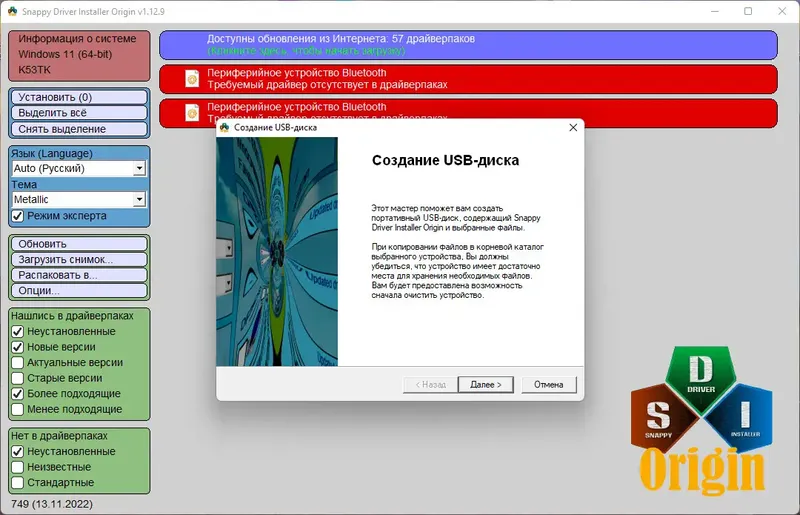Click the Доступны обновления из Интернета banner
Image resolution: width=800 pixels, height=515 pixels.
(x=468, y=45)
